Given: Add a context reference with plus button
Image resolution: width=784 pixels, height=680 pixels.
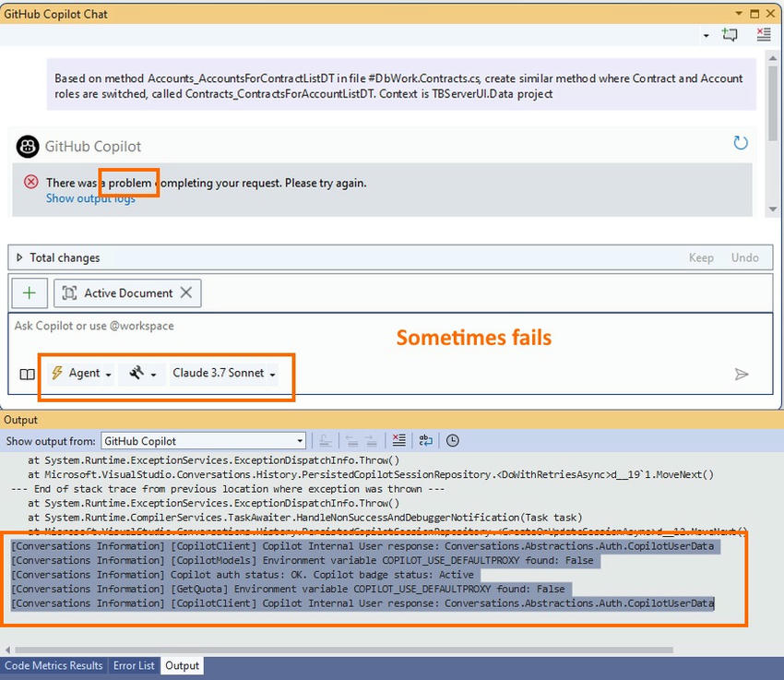Looking at the screenshot, I should (30, 293).
